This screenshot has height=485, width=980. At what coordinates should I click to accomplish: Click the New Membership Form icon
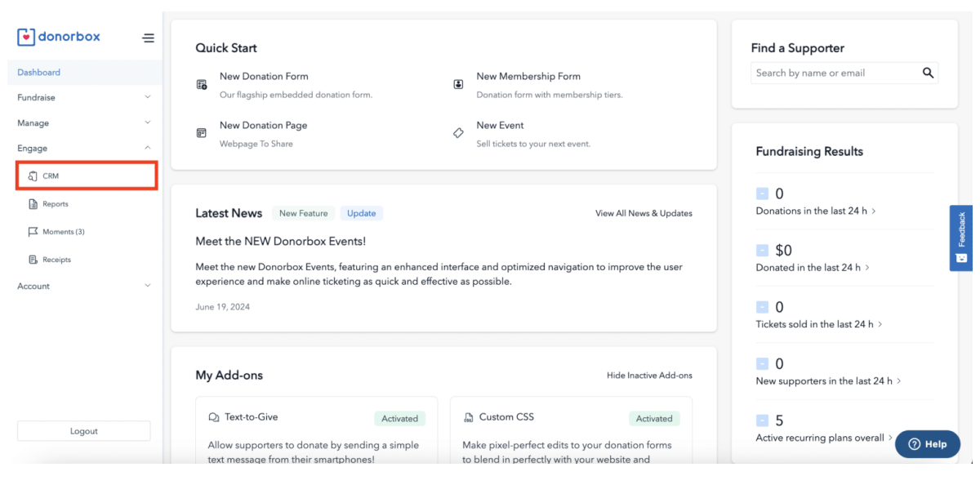pyautogui.click(x=458, y=84)
